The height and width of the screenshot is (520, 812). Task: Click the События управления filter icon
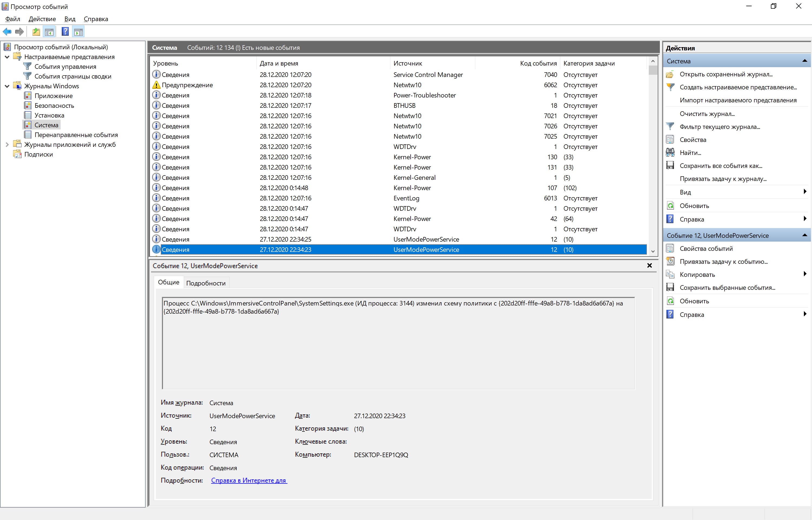(x=27, y=67)
